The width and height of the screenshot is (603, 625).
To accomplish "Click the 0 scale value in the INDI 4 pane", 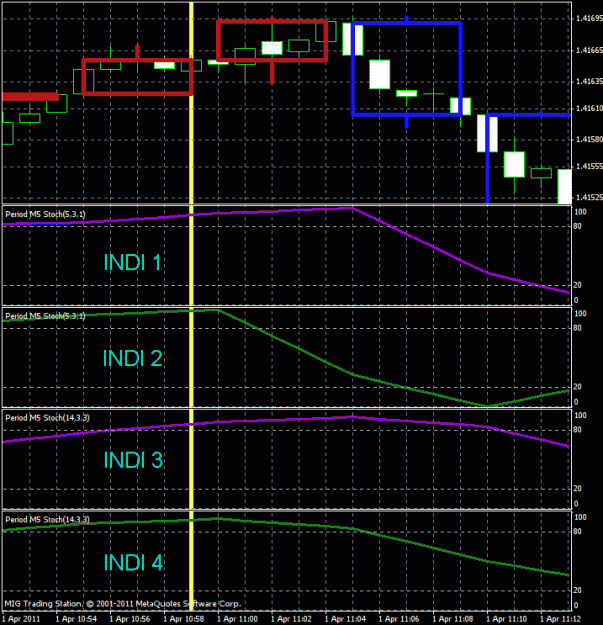I will 576,605.
